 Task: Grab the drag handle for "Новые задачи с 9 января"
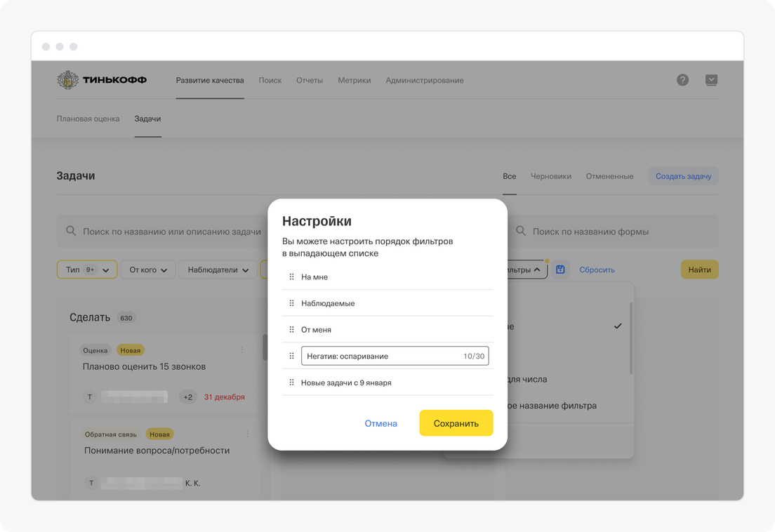point(291,383)
